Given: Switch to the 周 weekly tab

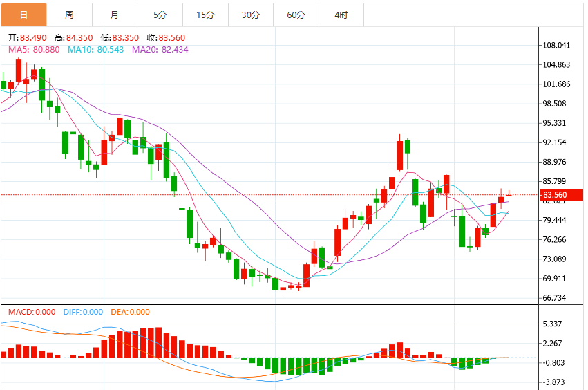Looking at the screenshot, I should pyautogui.click(x=69, y=15).
